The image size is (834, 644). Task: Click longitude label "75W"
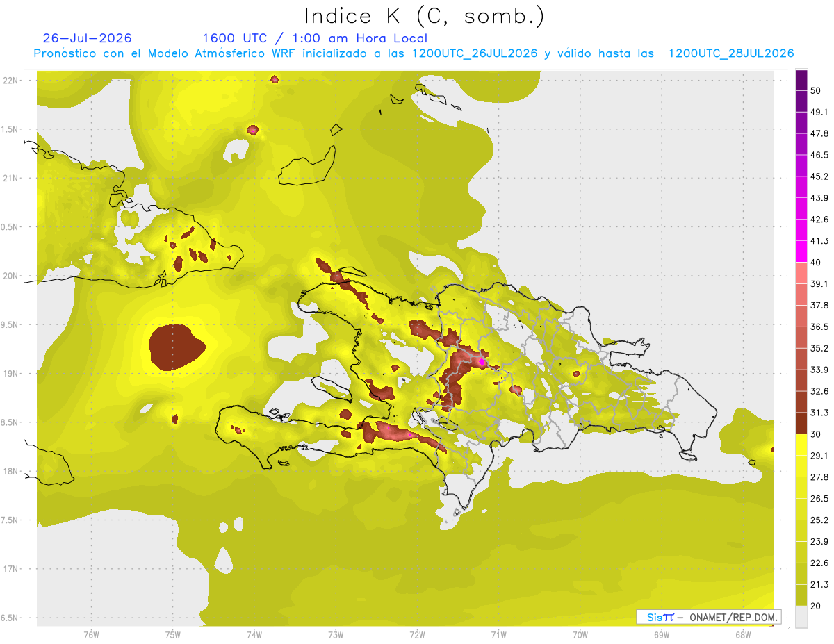[x=172, y=635]
